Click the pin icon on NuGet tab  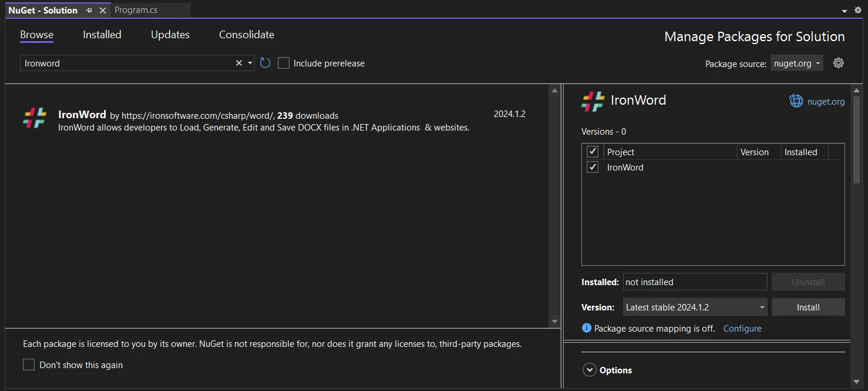pos(89,11)
